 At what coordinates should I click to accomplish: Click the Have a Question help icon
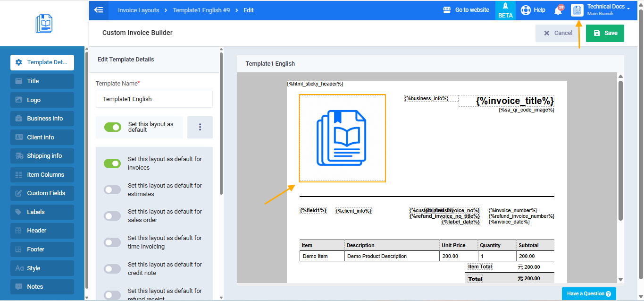[608, 294]
